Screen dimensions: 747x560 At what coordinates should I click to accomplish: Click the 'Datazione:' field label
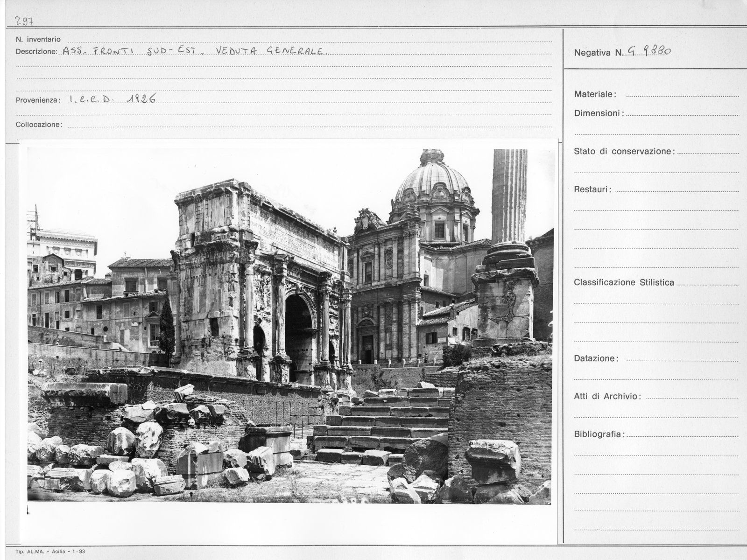tap(597, 359)
